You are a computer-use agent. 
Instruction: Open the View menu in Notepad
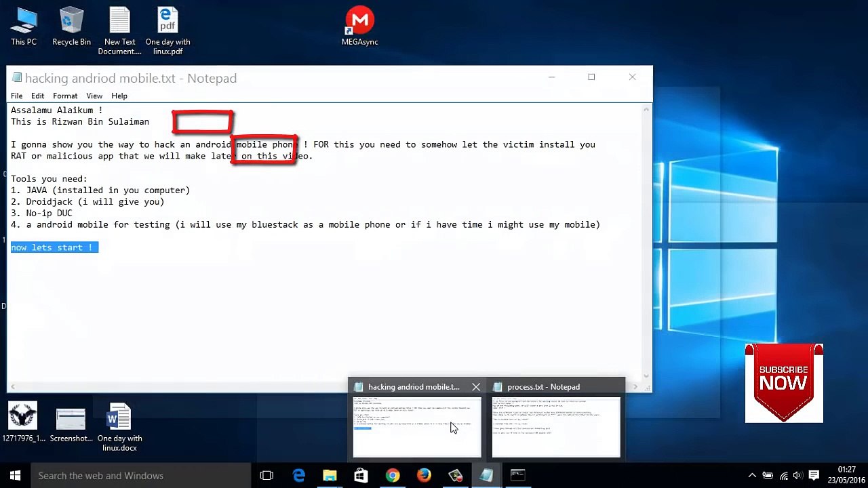94,96
